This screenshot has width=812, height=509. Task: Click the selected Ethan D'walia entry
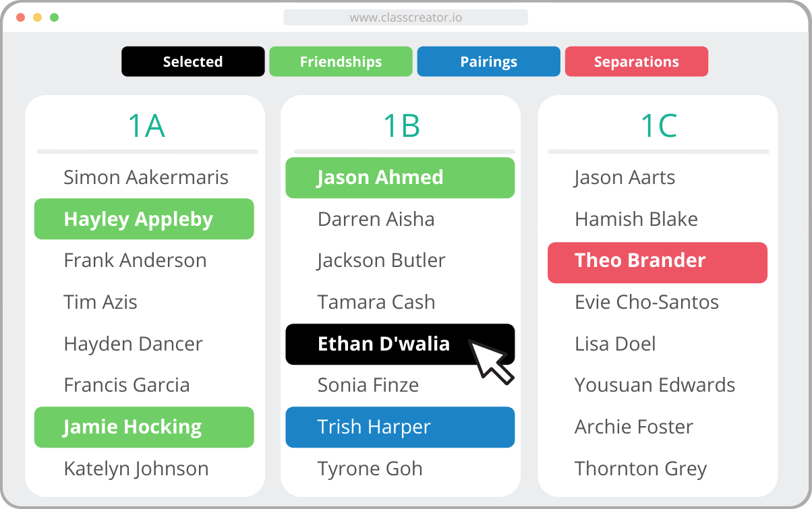pyautogui.click(x=400, y=344)
